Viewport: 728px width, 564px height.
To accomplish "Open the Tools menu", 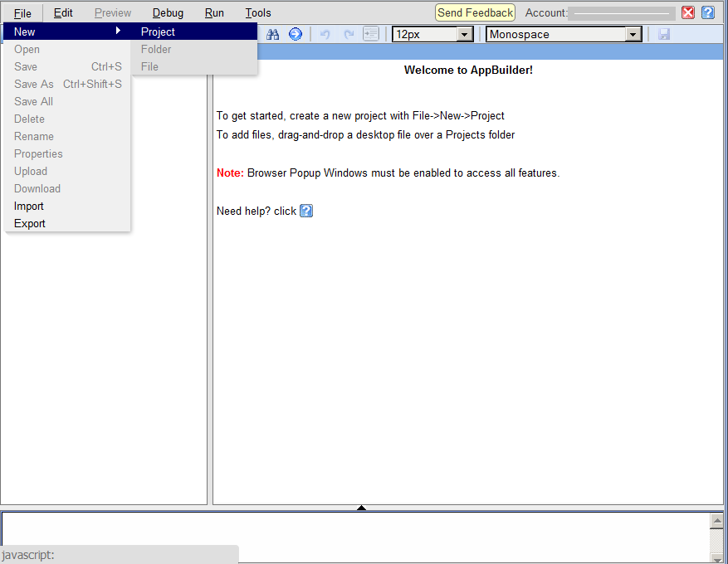I will [258, 12].
